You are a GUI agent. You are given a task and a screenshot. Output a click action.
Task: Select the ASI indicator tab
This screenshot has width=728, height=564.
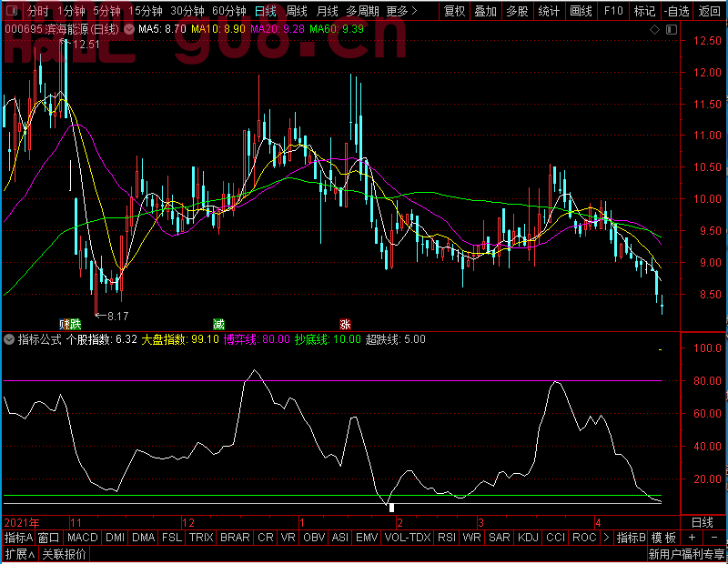(340, 538)
